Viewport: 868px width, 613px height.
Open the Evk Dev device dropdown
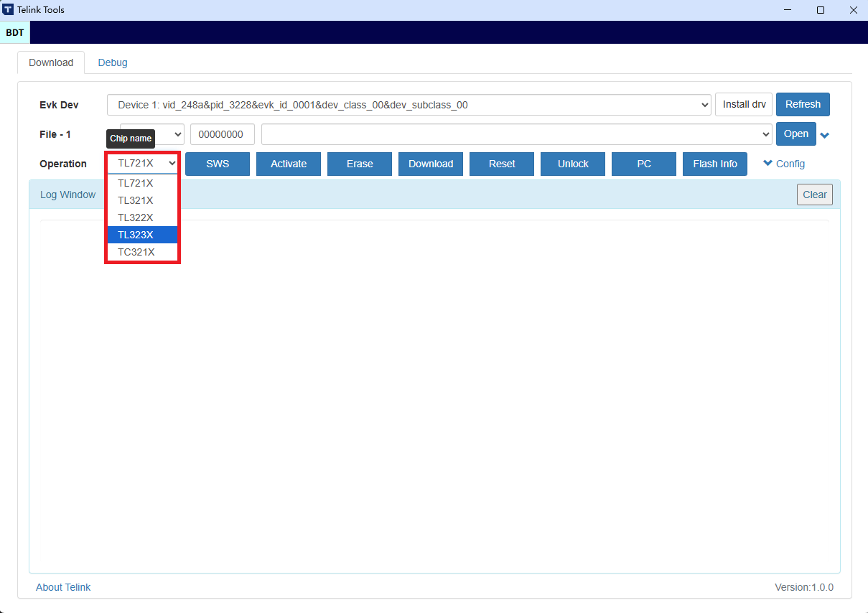point(409,105)
